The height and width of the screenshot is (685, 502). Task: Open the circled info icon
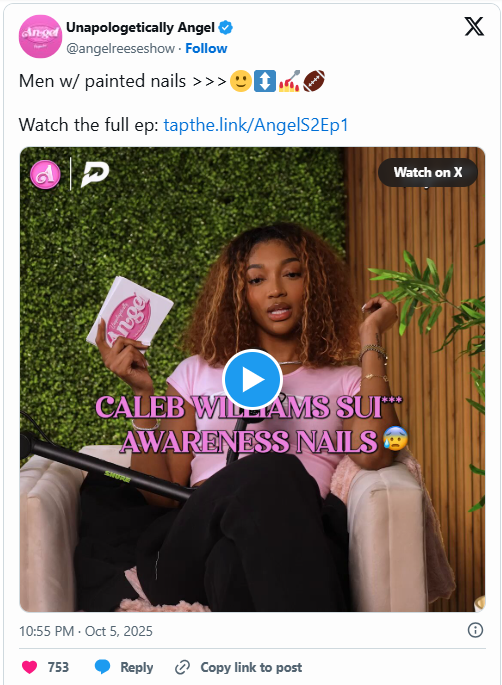475,630
